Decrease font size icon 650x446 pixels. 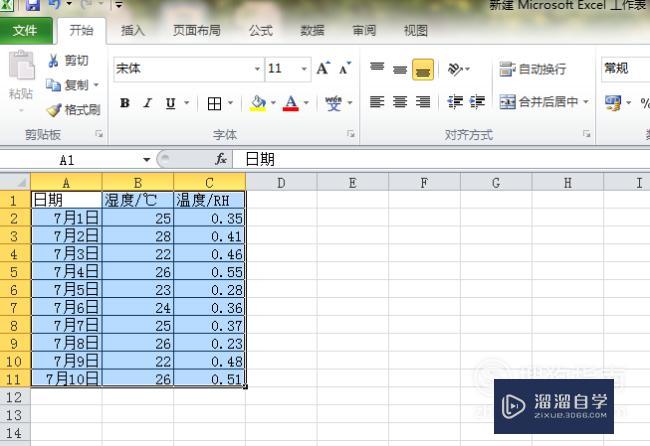[345, 68]
